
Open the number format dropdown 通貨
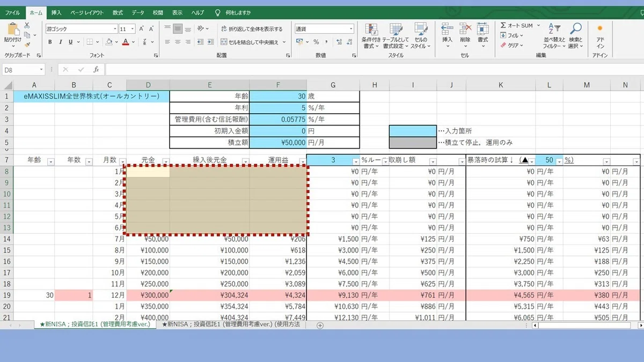(x=351, y=29)
